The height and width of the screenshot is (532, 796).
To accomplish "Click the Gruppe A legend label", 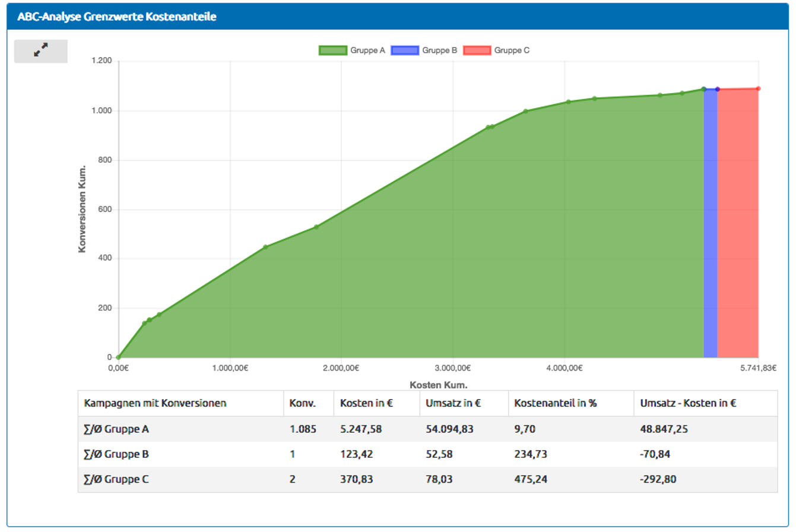I will 367,50.
